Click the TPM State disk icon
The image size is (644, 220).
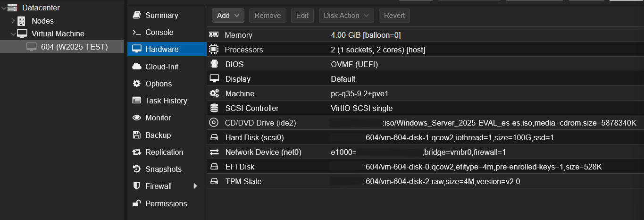coord(214,181)
